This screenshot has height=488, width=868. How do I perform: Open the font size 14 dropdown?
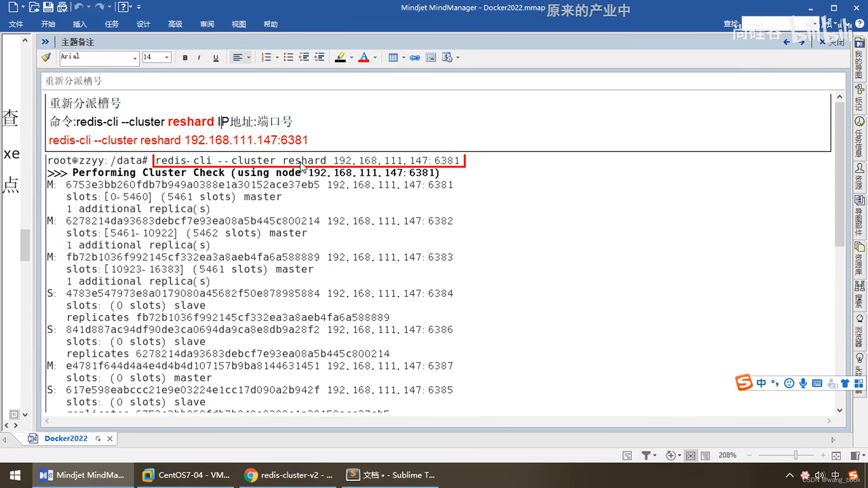(x=167, y=57)
